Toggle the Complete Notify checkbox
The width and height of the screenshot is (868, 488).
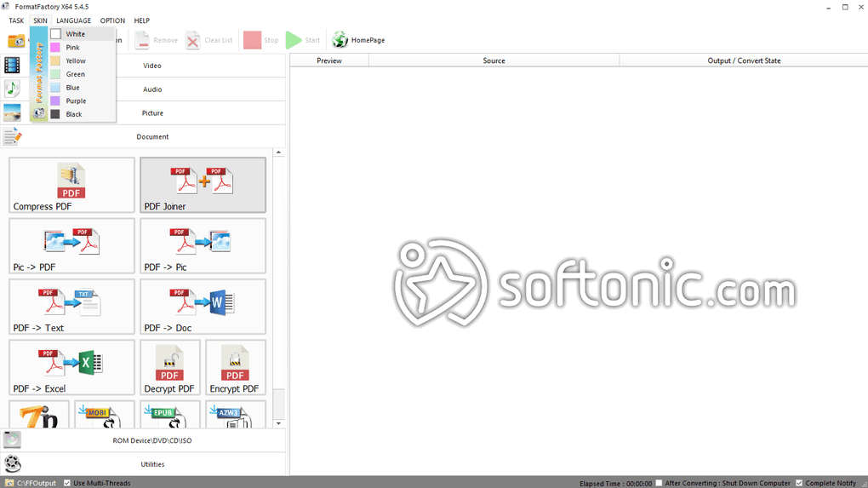[x=799, y=483]
